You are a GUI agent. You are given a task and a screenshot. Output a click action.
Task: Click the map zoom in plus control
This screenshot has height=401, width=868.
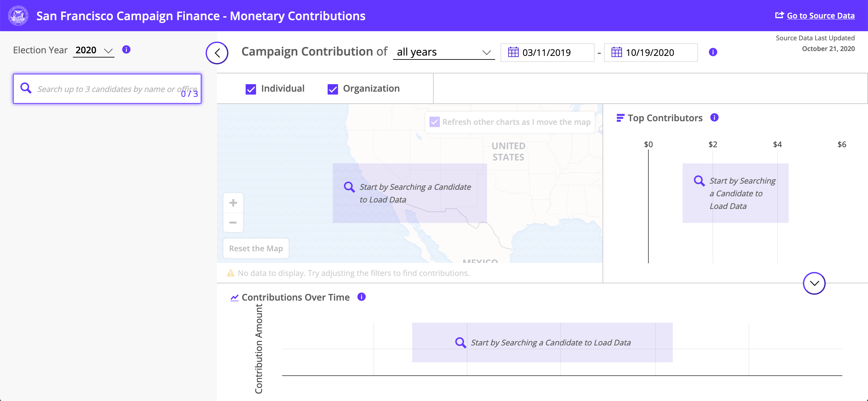pyautogui.click(x=233, y=202)
